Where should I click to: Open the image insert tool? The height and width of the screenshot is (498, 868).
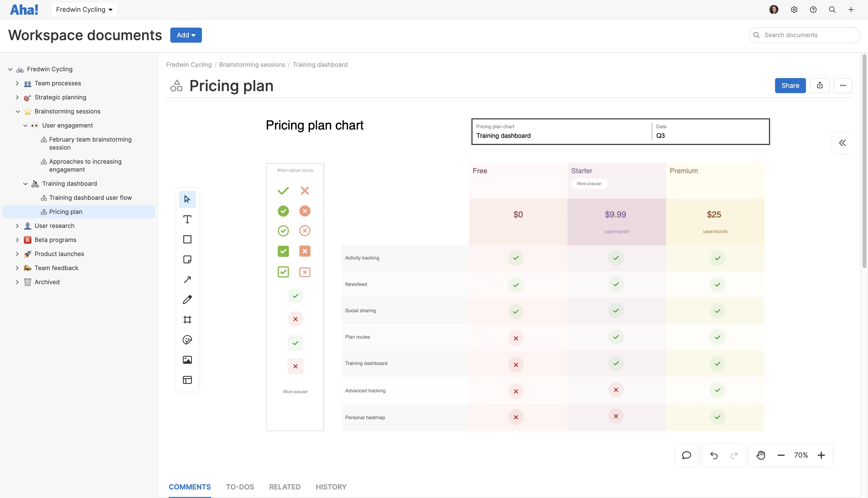click(x=187, y=360)
